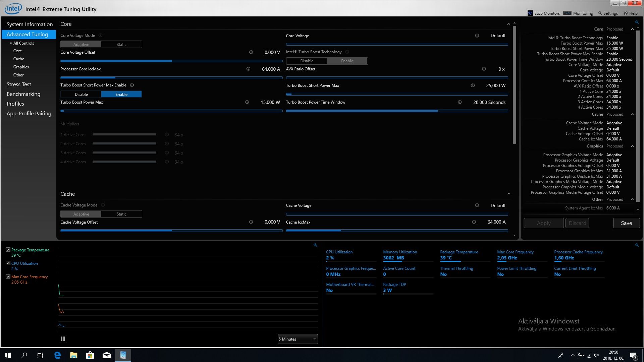Viewport: 644px width, 362px height.
Task: Open Benchmarking section
Action: tap(23, 94)
